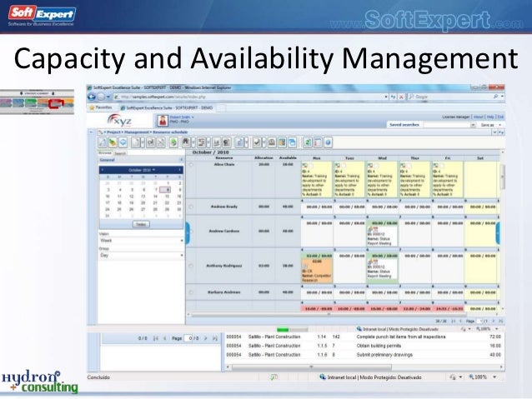Click the browser back button
532x399 pixels.
click(92, 97)
